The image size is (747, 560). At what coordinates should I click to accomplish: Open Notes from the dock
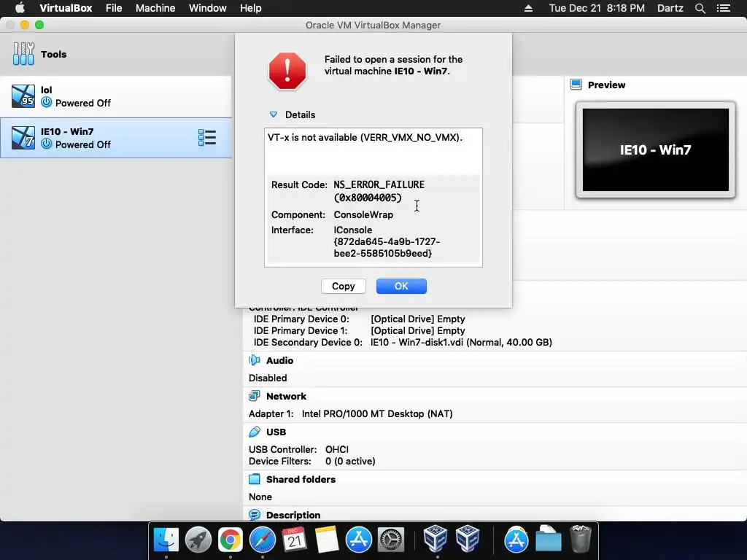(326, 540)
